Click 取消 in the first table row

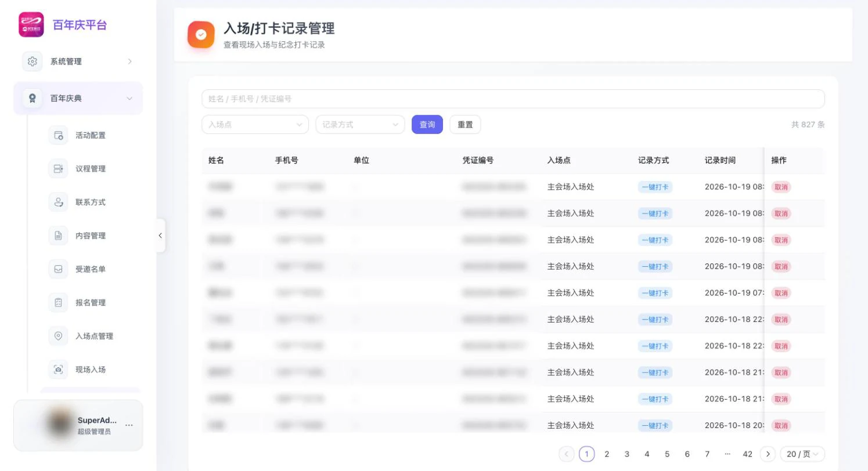click(x=781, y=187)
